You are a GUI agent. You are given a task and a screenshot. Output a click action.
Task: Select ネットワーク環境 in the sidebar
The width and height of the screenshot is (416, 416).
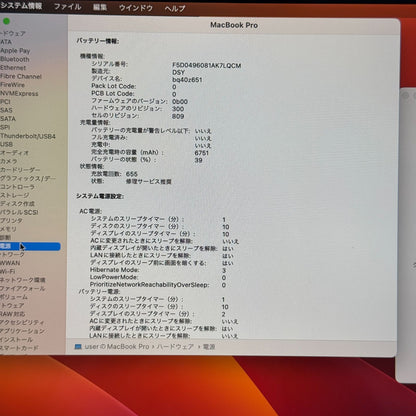(23, 280)
